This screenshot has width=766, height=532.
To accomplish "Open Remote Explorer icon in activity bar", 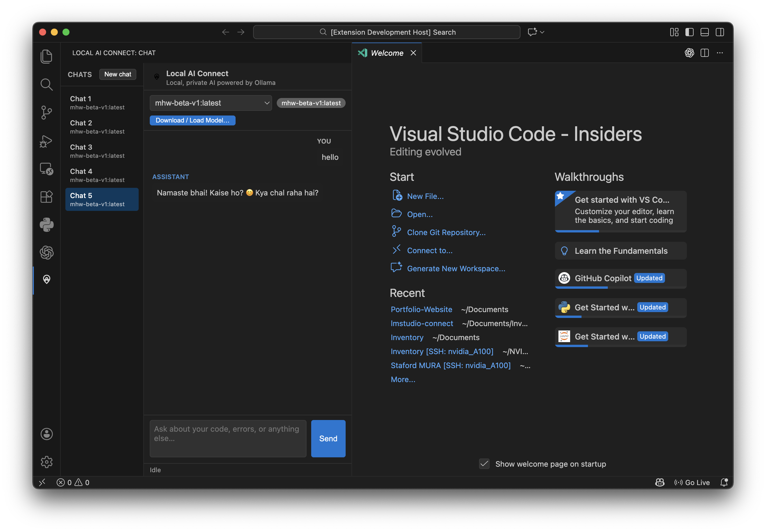I will 46,169.
